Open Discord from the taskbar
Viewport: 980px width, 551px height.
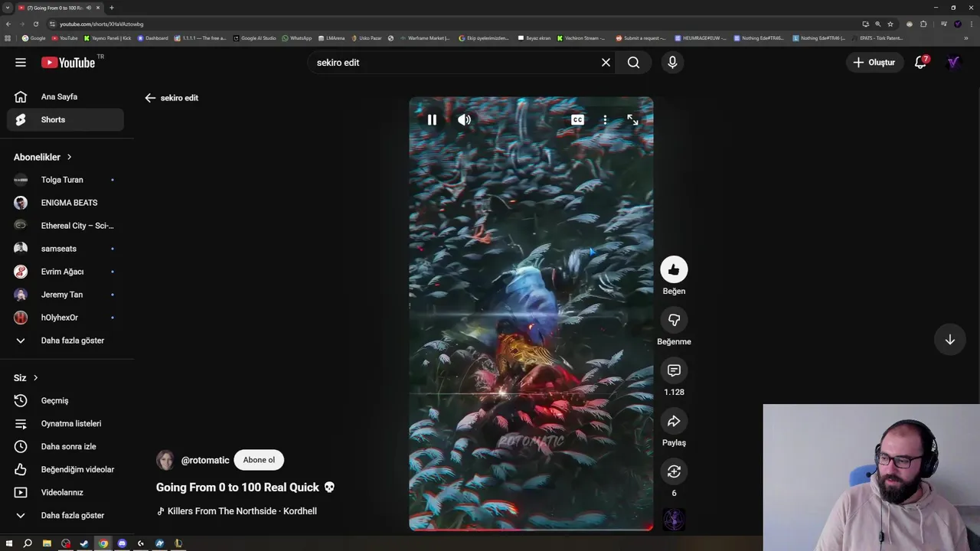pyautogui.click(x=122, y=543)
